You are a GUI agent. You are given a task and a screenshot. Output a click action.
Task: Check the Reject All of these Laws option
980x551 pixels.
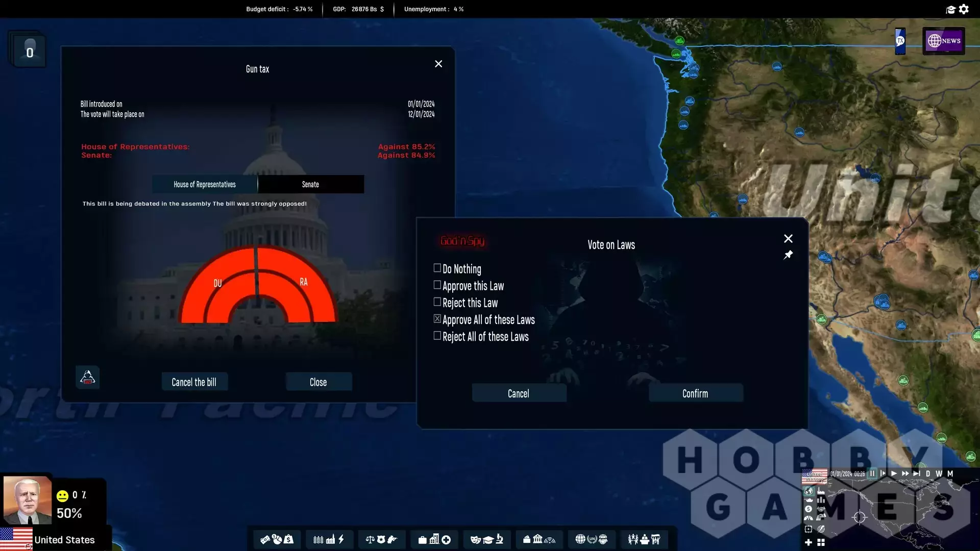(x=437, y=336)
